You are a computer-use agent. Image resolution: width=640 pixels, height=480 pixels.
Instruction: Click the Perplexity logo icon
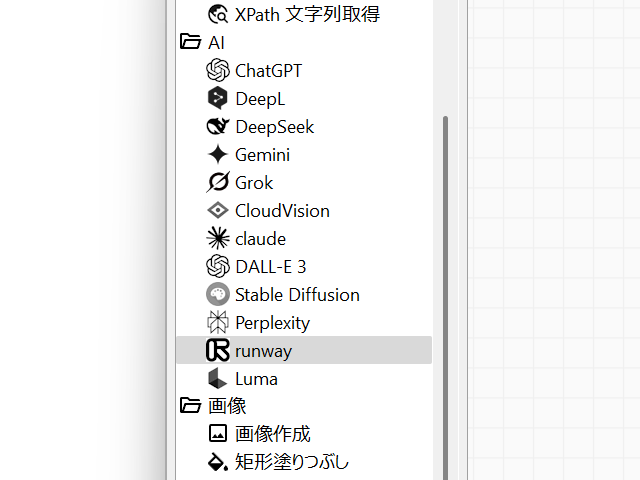[x=218, y=322]
